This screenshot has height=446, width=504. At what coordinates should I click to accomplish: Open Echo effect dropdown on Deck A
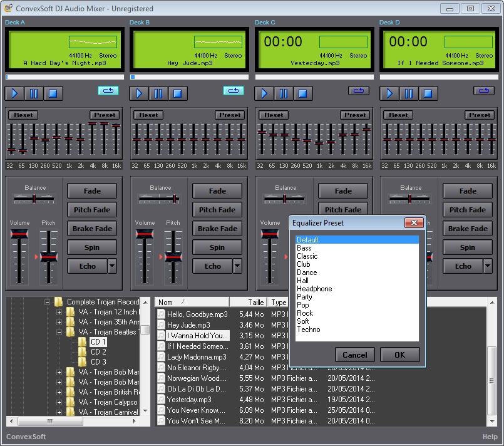pos(112,266)
